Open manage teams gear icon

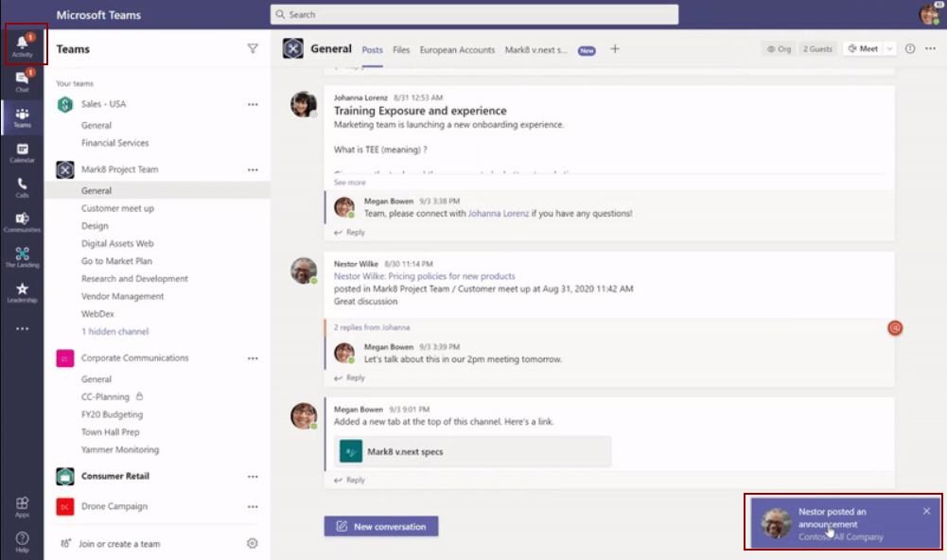(253, 543)
